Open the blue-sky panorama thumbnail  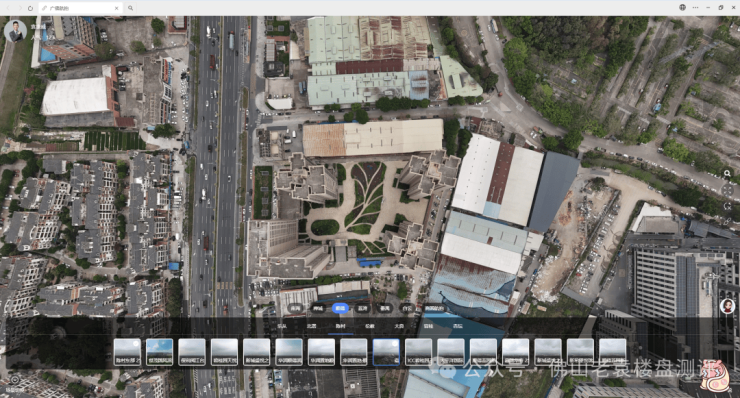click(160, 352)
